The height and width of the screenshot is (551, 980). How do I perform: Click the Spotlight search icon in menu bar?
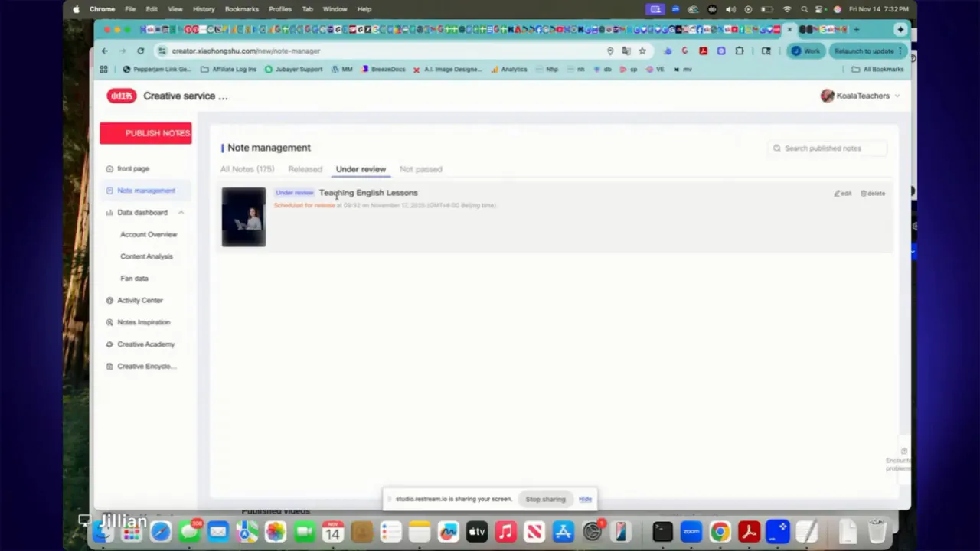pyautogui.click(x=804, y=9)
